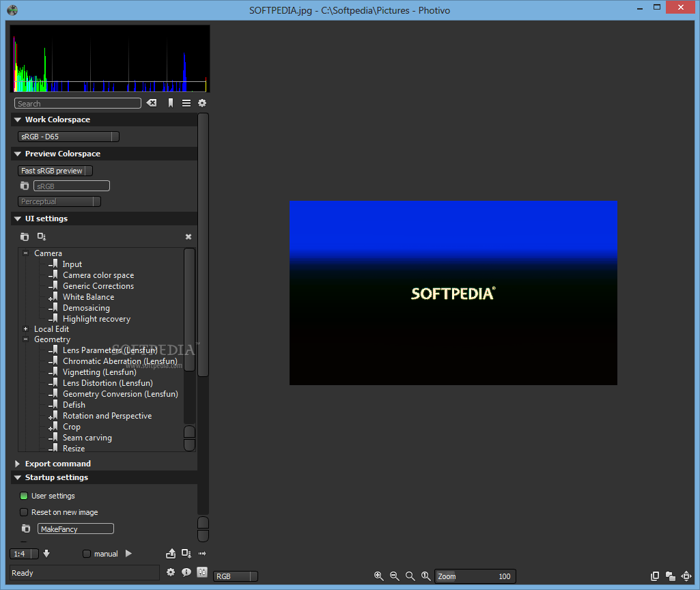Click the export/upload image icon
This screenshot has width=700, height=590.
pos(171,553)
